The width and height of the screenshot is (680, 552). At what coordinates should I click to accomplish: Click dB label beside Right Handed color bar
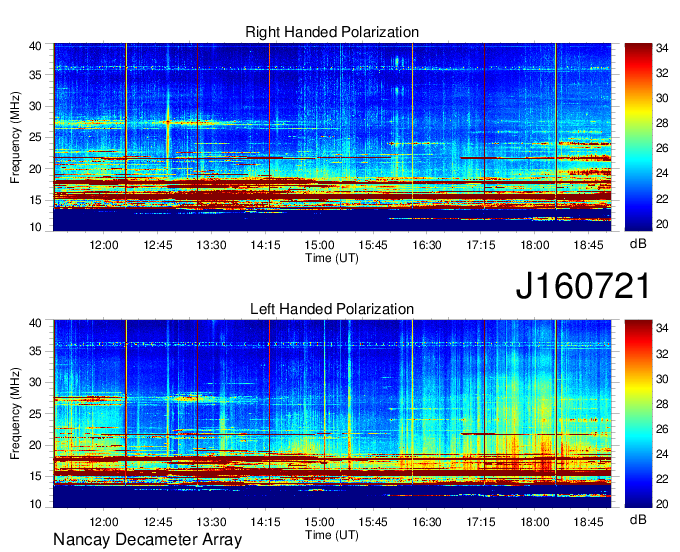[x=638, y=244]
